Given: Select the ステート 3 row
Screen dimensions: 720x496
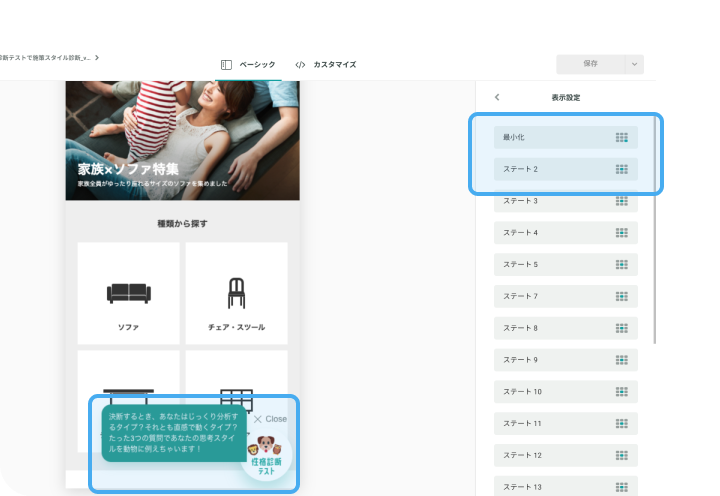Looking at the screenshot, I should click(x=566, y=201).
